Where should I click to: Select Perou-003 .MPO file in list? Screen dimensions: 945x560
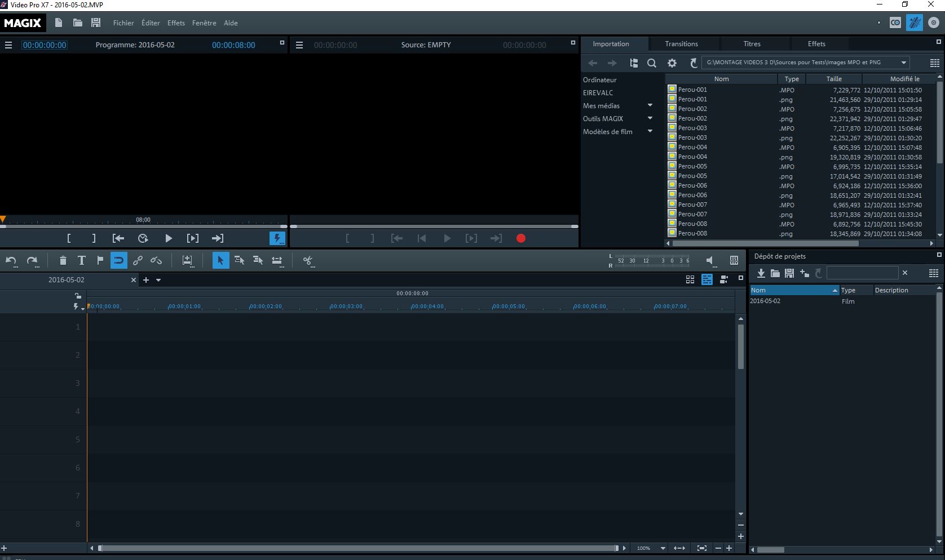(692, 128)
